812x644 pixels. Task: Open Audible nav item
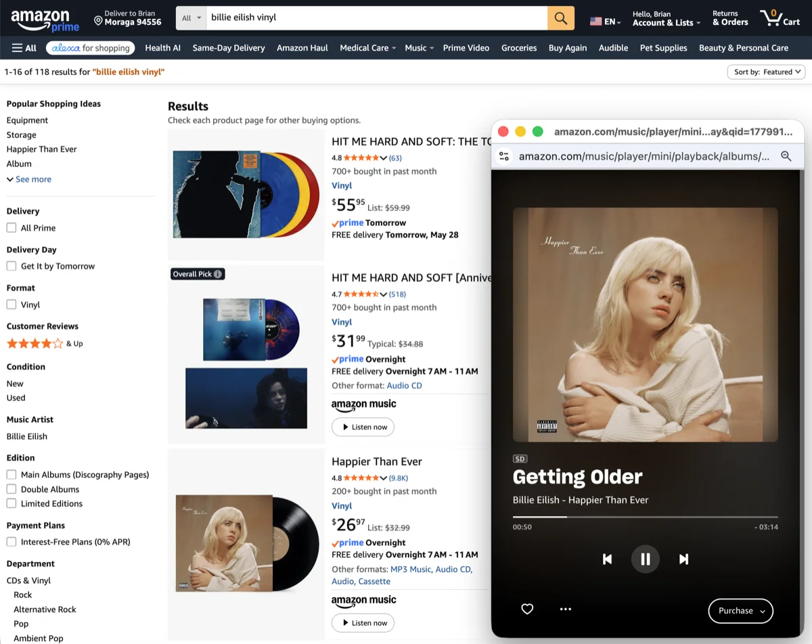pos(613,48)
